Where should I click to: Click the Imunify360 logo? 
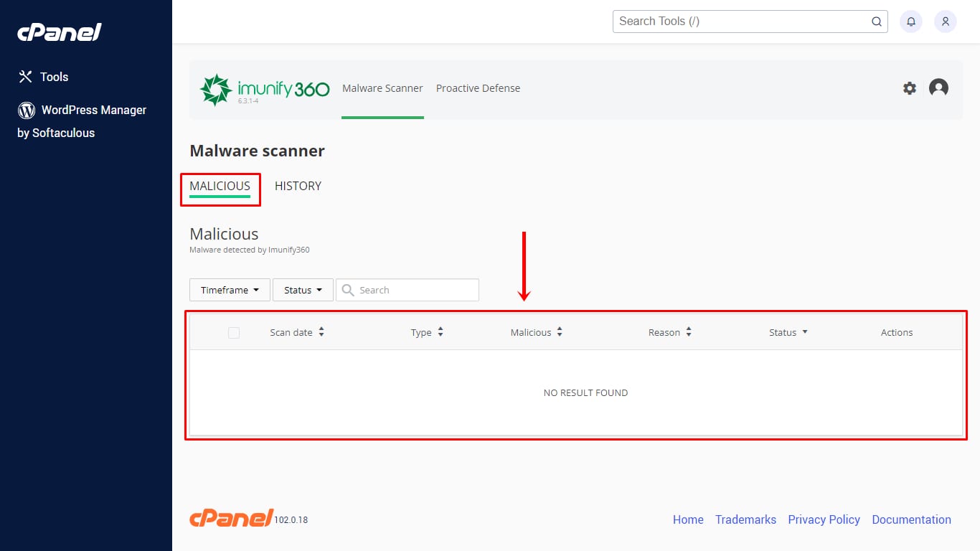point(264,90)
